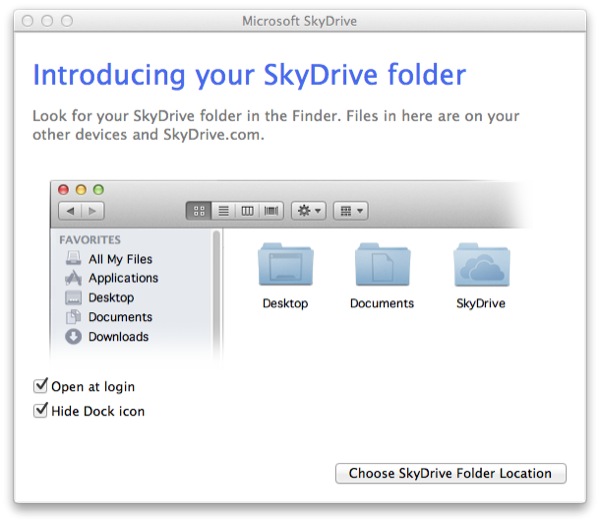Toggle the Open at login checkbox
Image resolution: width=600 pixels, height=523 pixels.
point(40,386)
